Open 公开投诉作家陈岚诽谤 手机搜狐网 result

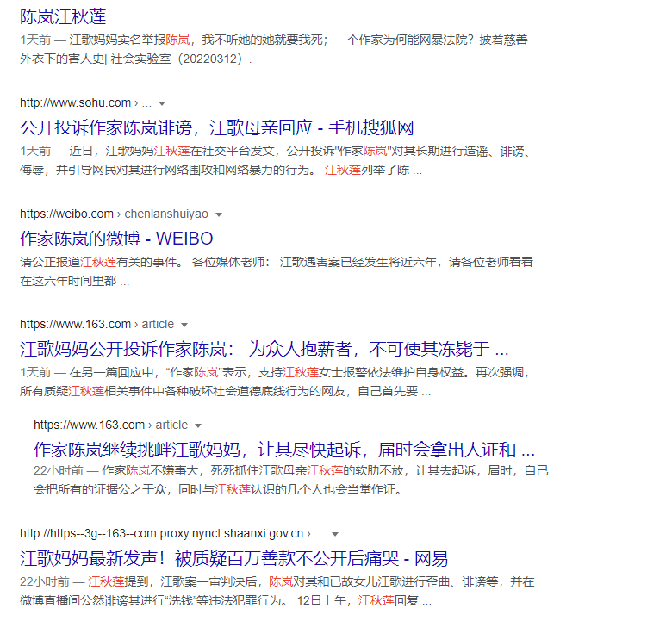(217, 127)
